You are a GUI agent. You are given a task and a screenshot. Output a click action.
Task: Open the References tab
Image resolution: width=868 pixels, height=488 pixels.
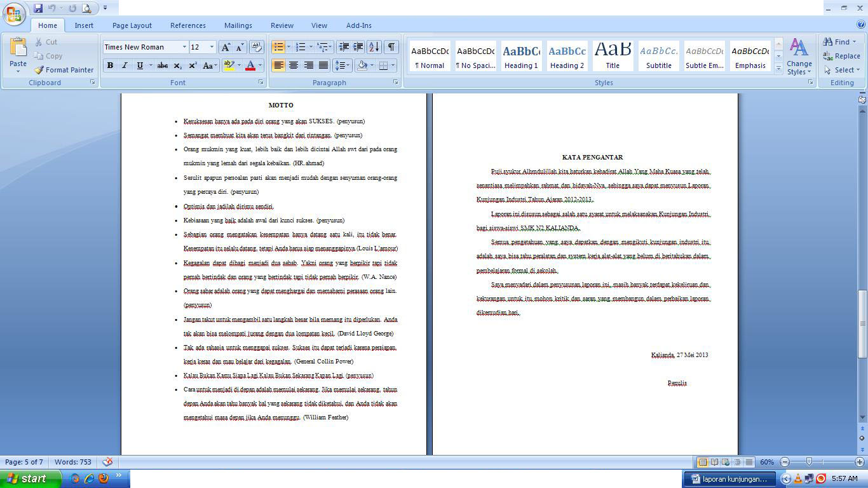click(188, 25)
